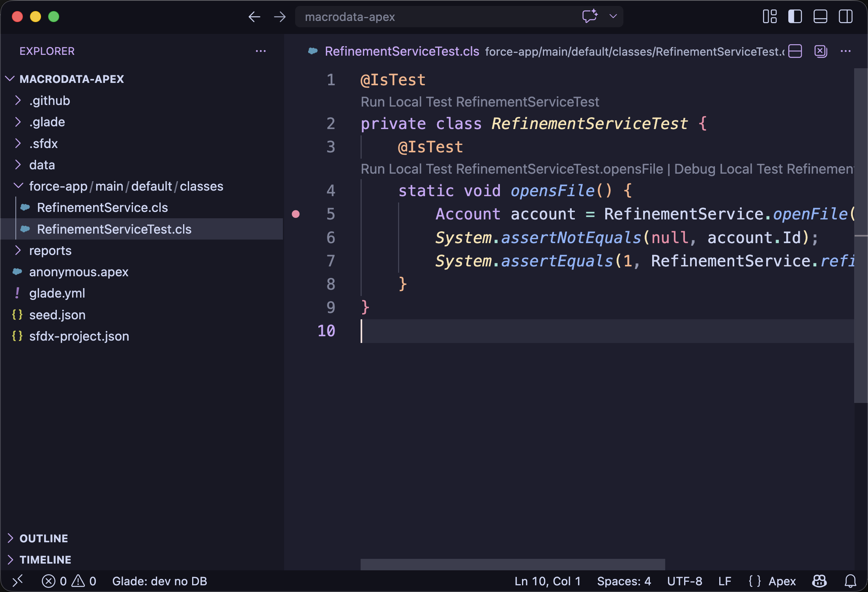Toggle the primary side bar
This screenshot has height=592, width=868.
[795, 17]
